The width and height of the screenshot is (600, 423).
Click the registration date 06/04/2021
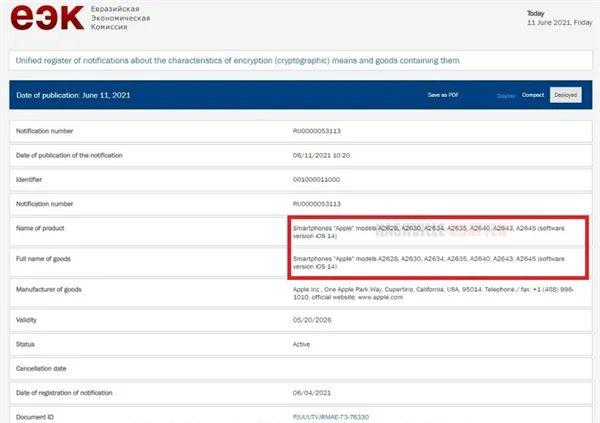(311, 393)
